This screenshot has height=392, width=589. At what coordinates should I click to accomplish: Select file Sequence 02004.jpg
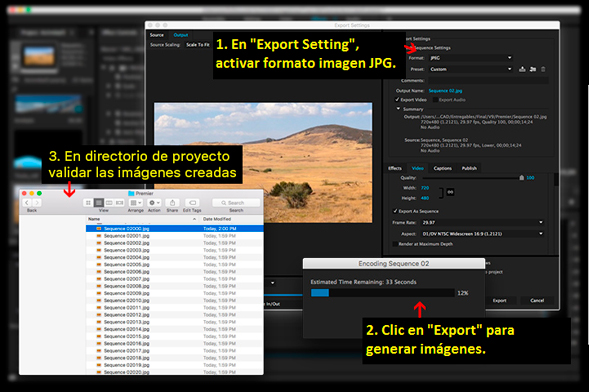coord(175,257)
